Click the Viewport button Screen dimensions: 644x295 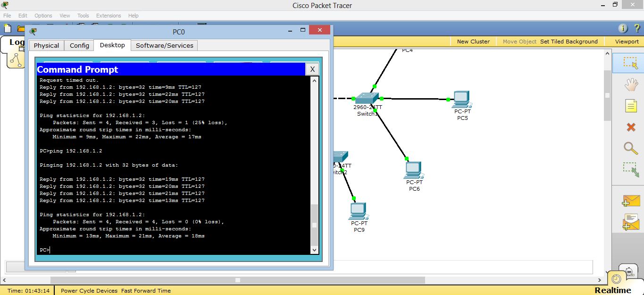[627, 42]
